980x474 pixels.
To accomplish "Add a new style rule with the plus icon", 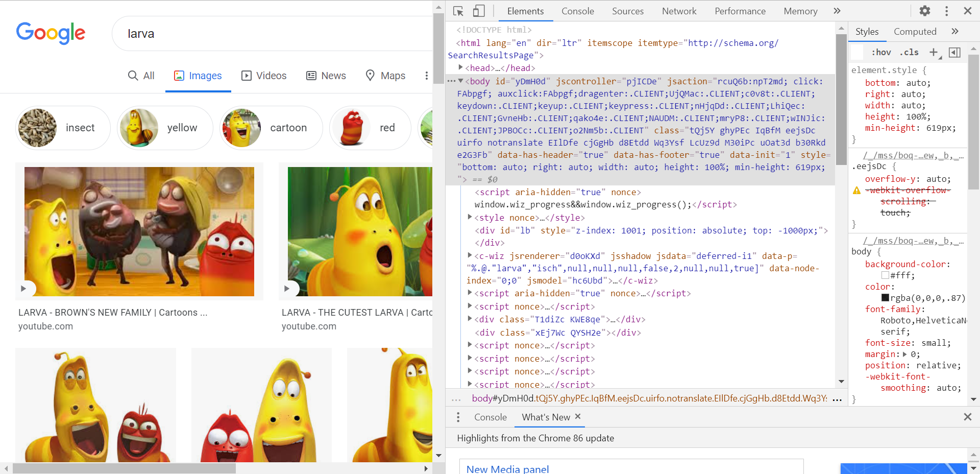I will pos(934,52).
